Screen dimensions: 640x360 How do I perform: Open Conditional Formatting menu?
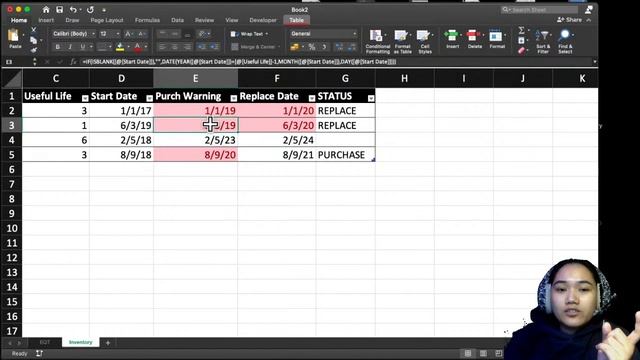click(x=378, y=41)
